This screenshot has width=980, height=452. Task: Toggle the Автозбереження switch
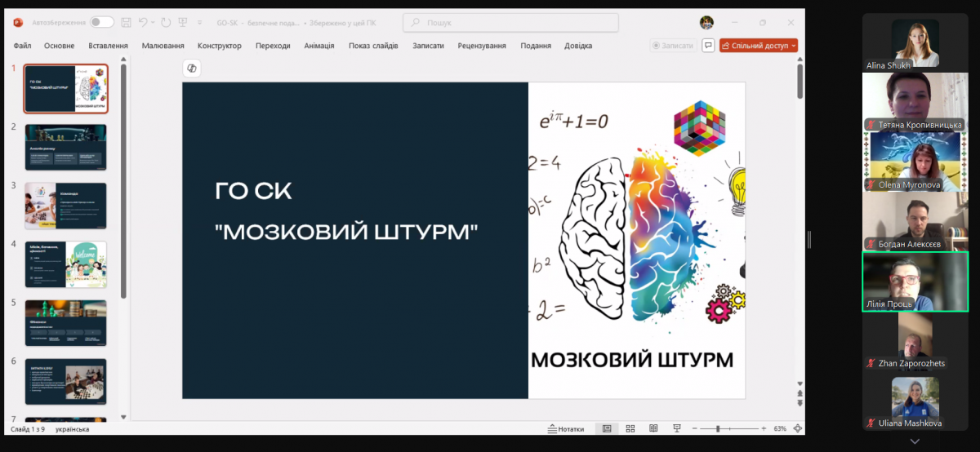[102, 22]
